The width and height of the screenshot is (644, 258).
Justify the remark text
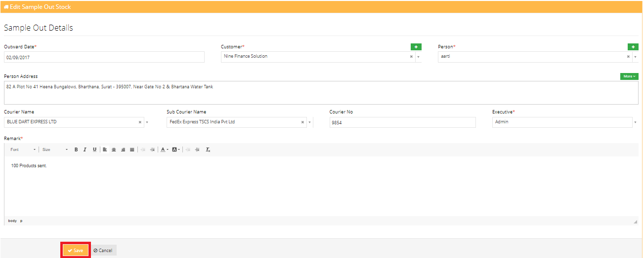click(x=132, y=149)
